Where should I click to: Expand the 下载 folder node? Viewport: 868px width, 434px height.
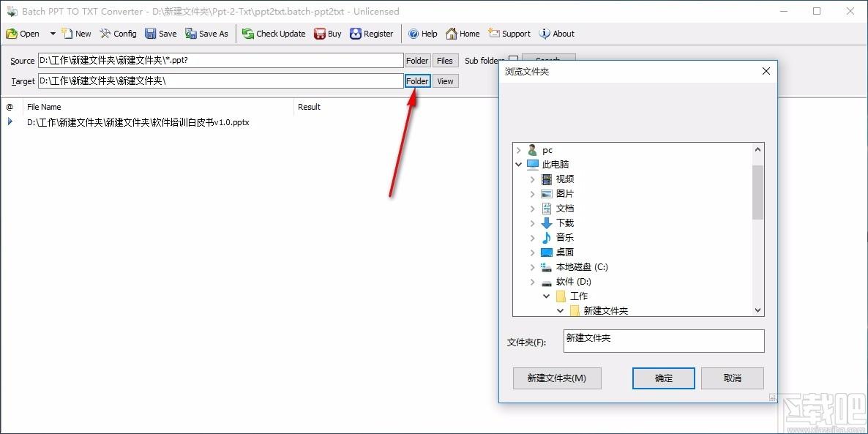[x=533, y=223]
